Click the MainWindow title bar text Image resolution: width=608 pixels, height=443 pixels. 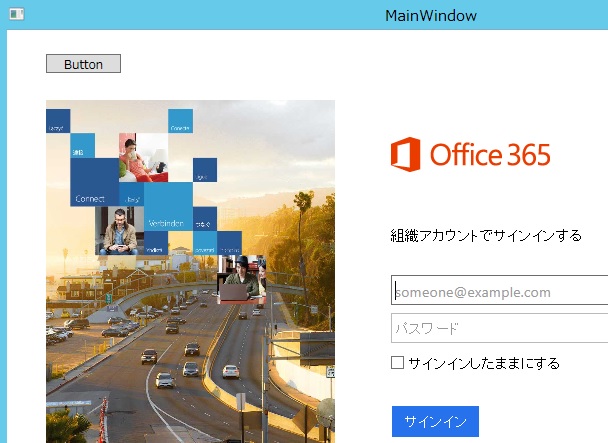[x=431, y=16]
